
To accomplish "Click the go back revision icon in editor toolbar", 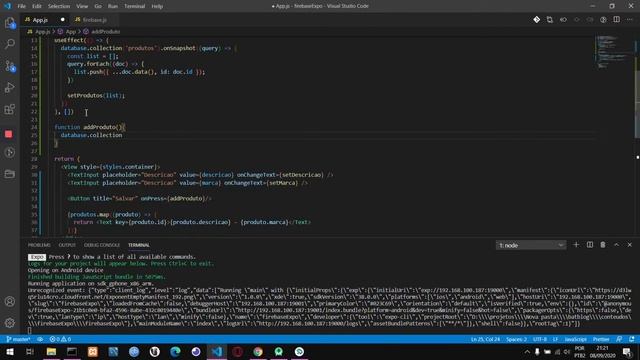I will click(563, 20).
